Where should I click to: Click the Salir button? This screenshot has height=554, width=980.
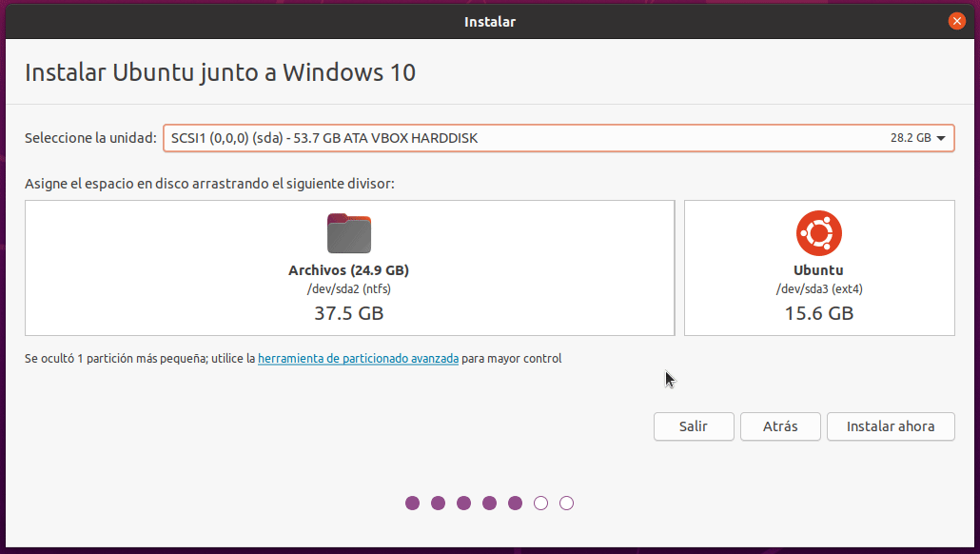(x=694, y=426)
